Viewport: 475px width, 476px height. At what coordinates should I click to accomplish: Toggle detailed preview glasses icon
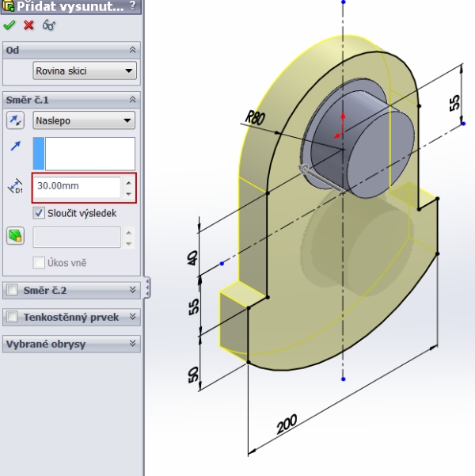(48, 25)
